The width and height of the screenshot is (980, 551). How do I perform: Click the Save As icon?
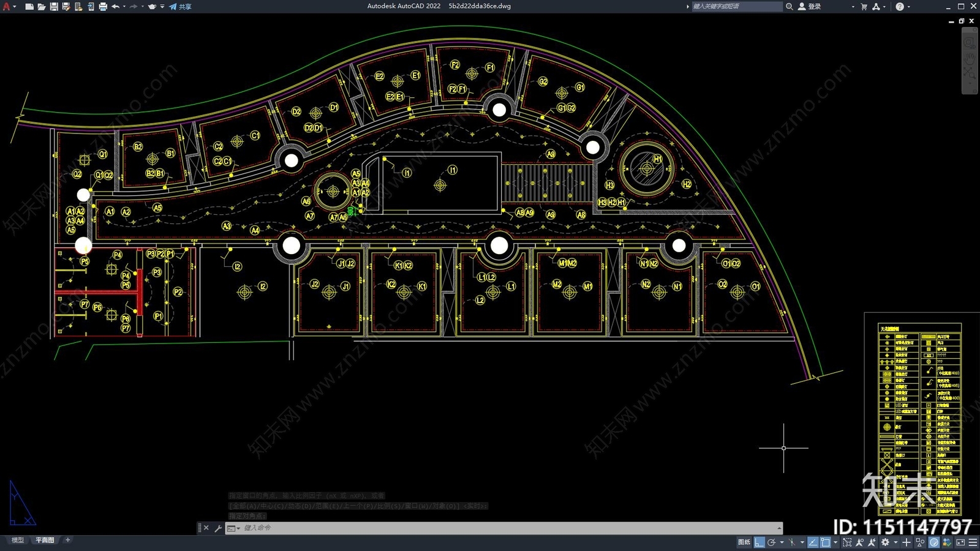click(66, 7)
